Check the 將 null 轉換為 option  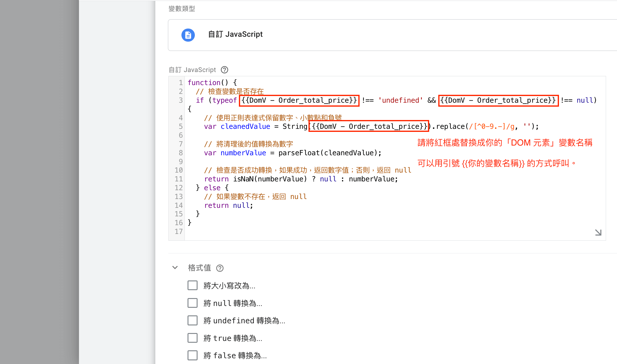point(192,303)
